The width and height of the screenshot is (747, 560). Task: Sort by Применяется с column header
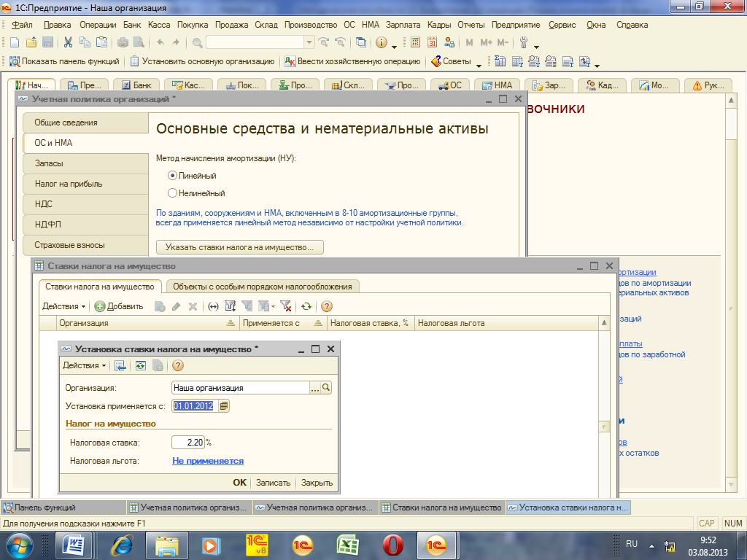(x=283, y=323)
